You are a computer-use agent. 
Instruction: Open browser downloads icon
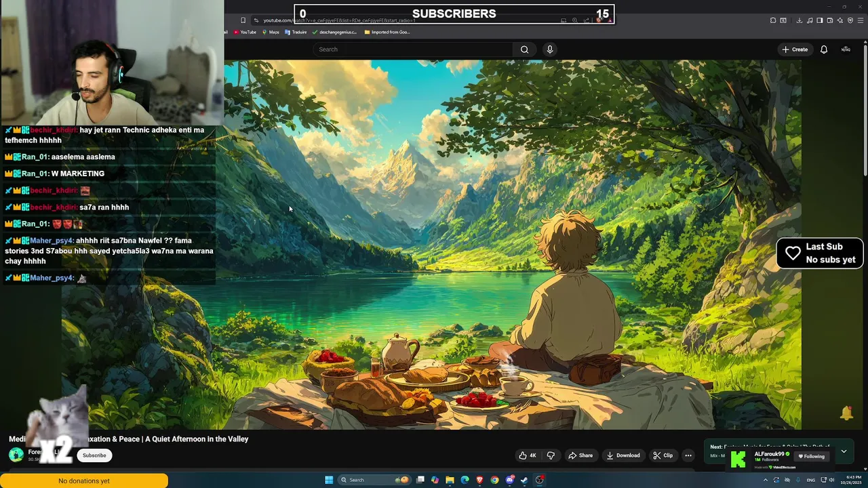(x=800, y=20)
